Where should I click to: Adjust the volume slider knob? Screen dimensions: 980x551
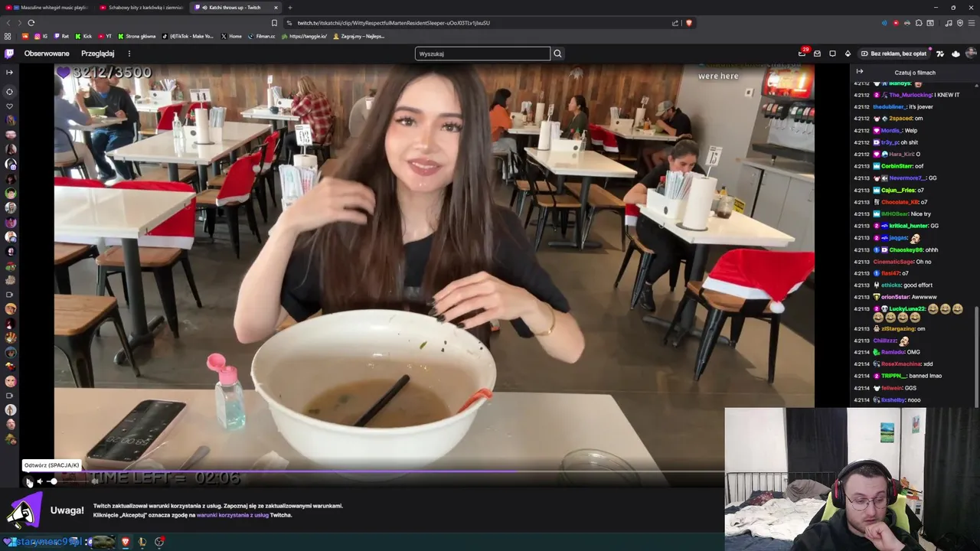[x=54, y=481]
